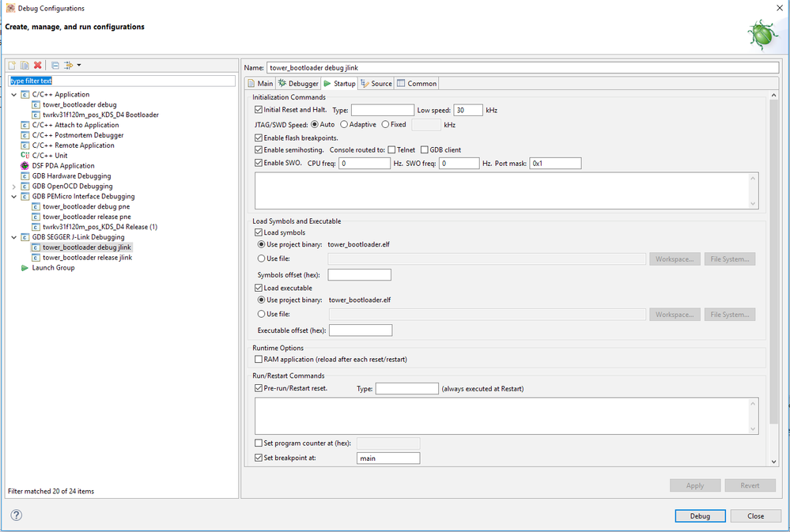This screenshot has height=532, width=790.
Task: Toggle Set breakpoint at checkbox
Action: tap(259, 458)
